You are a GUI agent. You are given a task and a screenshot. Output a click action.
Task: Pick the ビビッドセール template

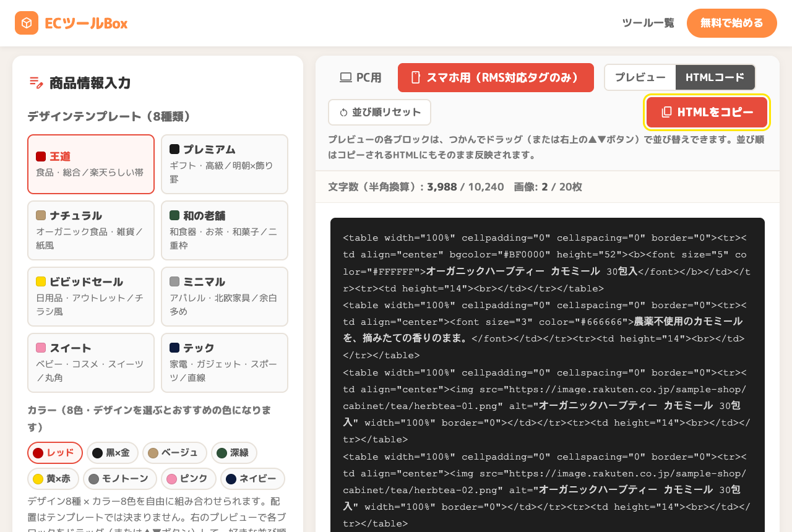(91, 296)
